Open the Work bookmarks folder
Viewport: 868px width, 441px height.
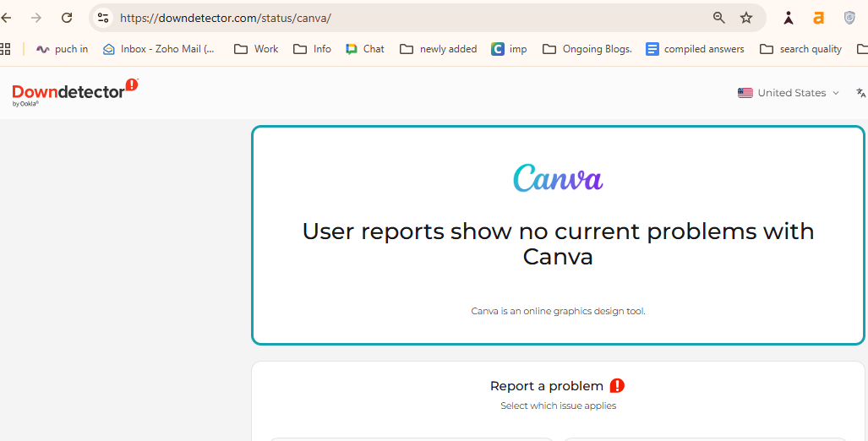click(256, 49)
